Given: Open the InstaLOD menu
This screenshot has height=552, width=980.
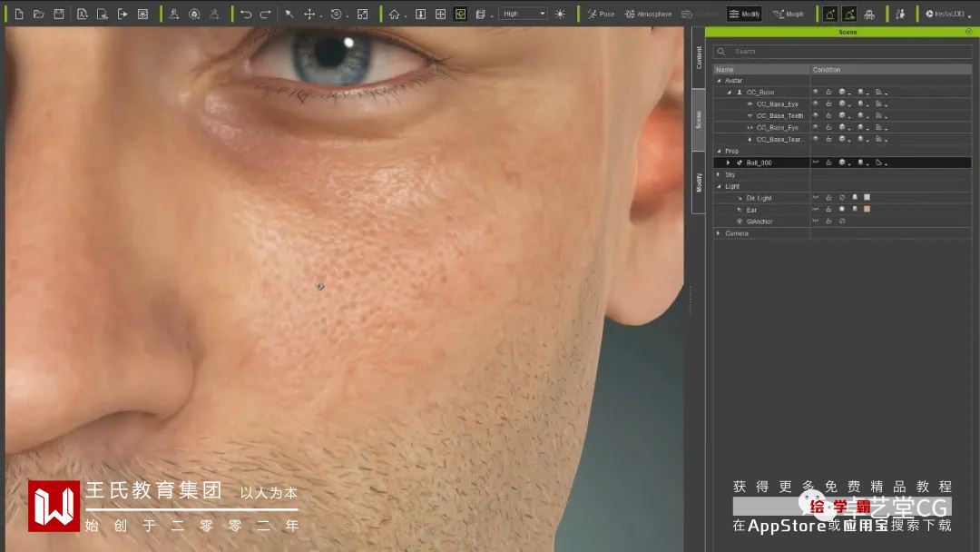Looking at the screenshot, I should [x=948, y=14].
